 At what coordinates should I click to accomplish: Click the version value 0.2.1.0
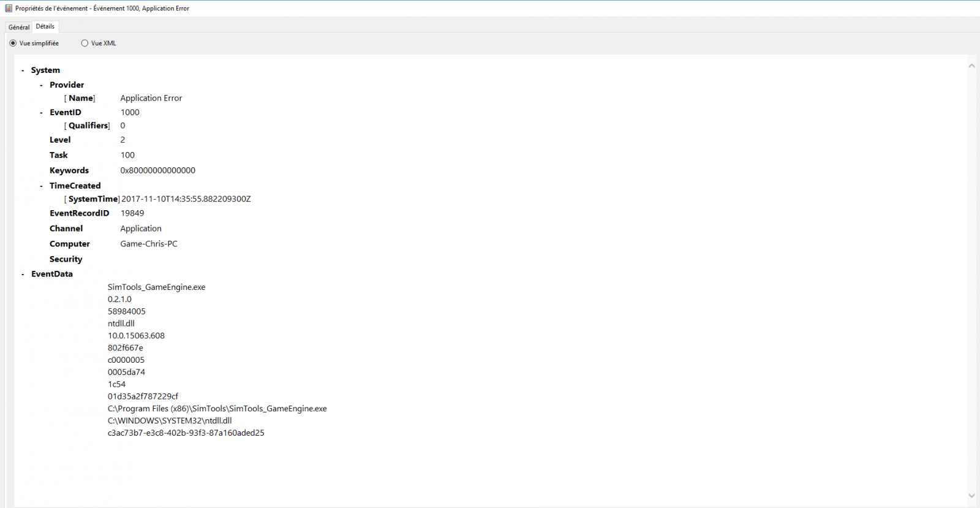tap(119, 299)
